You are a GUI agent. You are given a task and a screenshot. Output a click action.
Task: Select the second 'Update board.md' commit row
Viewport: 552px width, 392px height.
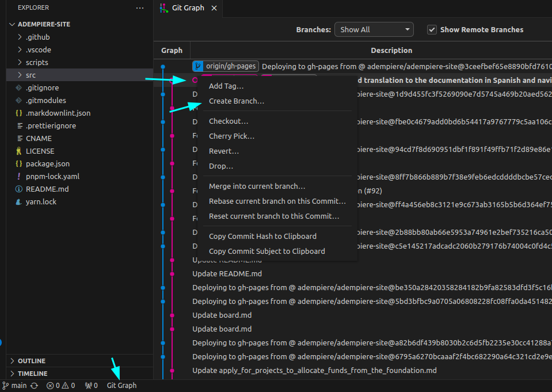point(353,329)
